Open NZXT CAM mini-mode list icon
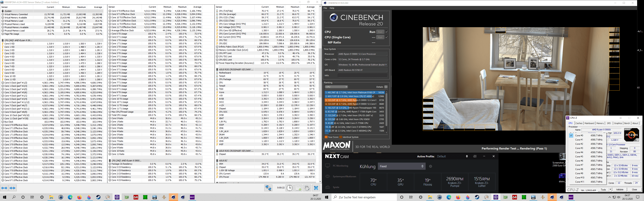This screenshot has height=201, width=644. pos(475,156)
